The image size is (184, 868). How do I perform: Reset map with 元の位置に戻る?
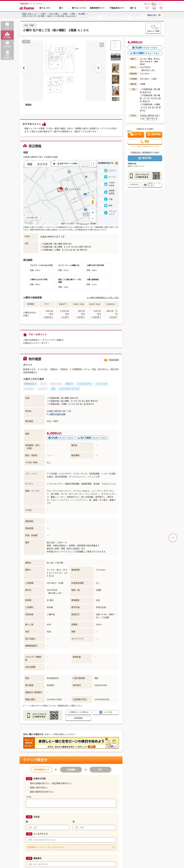(x=32, y=218)
